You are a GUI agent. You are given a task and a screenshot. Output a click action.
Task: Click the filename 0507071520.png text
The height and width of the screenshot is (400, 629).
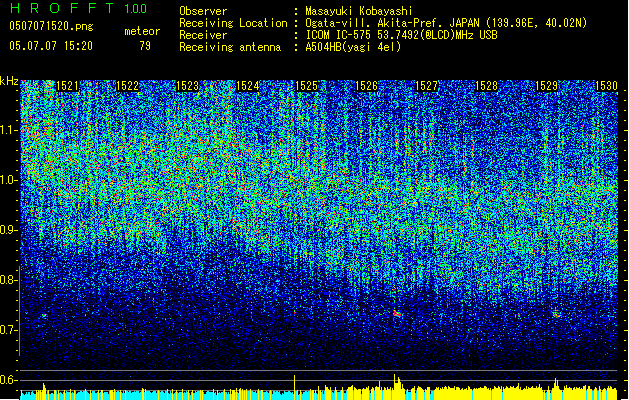tap(51, 26)
